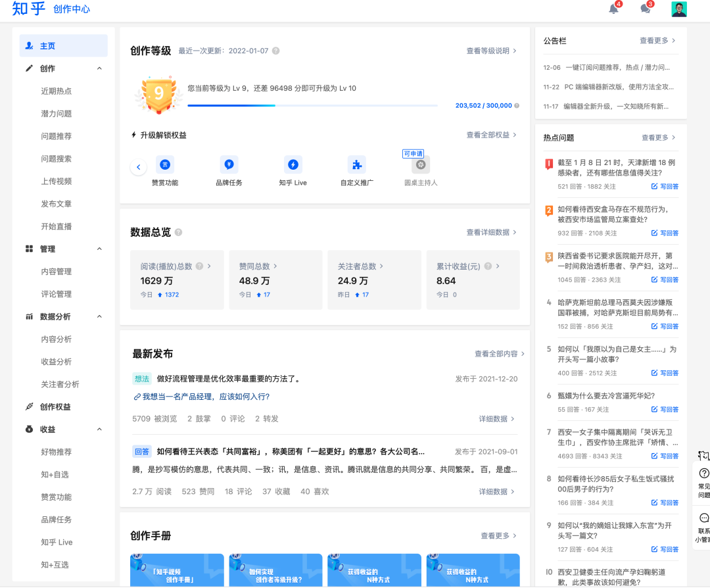The width and height of the screenshot is (710, 588).
Task: Expand 累计收益 details arrow
Action: coord(498,266)
